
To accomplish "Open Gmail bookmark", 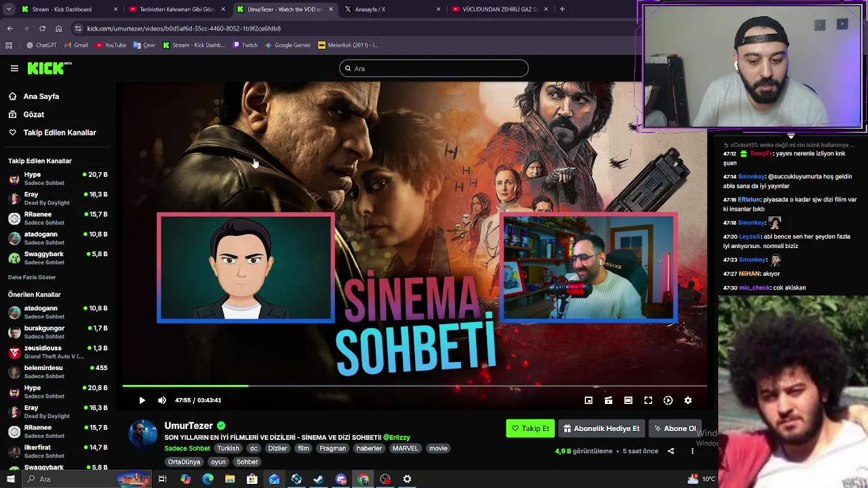I will pos(76,45).
